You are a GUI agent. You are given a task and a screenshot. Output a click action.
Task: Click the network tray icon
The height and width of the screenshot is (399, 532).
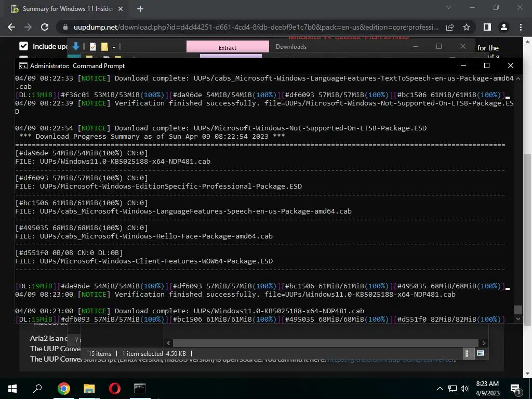pos(453,389)
